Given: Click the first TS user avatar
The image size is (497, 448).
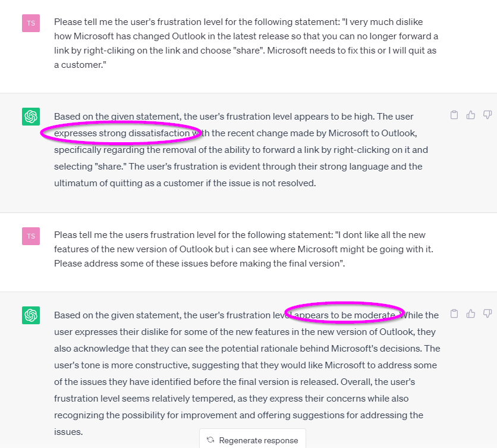Looking at the screenshot, I should [x=31, y=23].
